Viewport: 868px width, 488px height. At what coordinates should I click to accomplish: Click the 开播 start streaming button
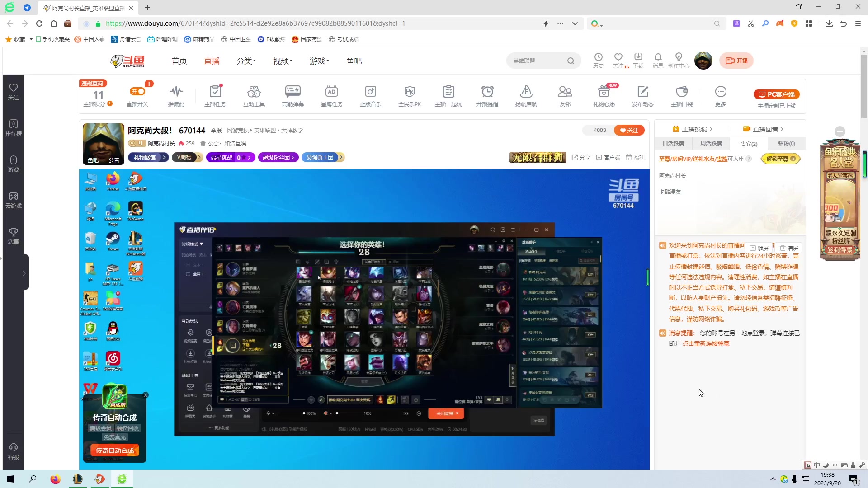pyautogui.click(x=736, y=61)
